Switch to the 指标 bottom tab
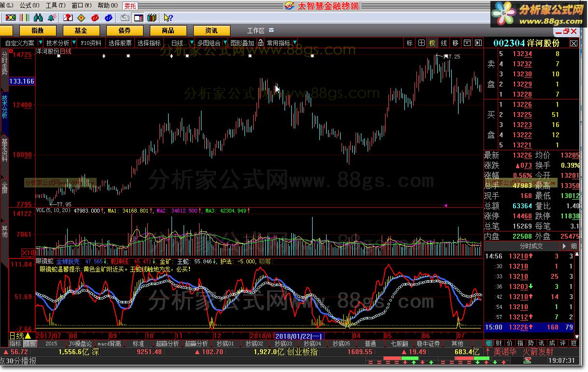588x372 pixels. tap(15, 343)
